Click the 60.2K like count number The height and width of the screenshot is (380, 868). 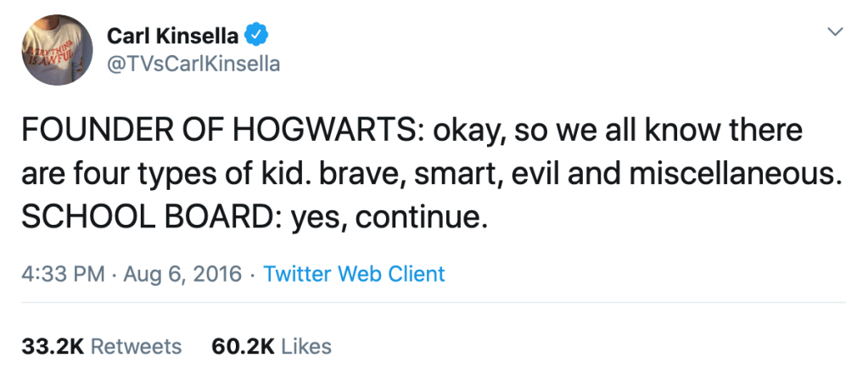point(241,346)
